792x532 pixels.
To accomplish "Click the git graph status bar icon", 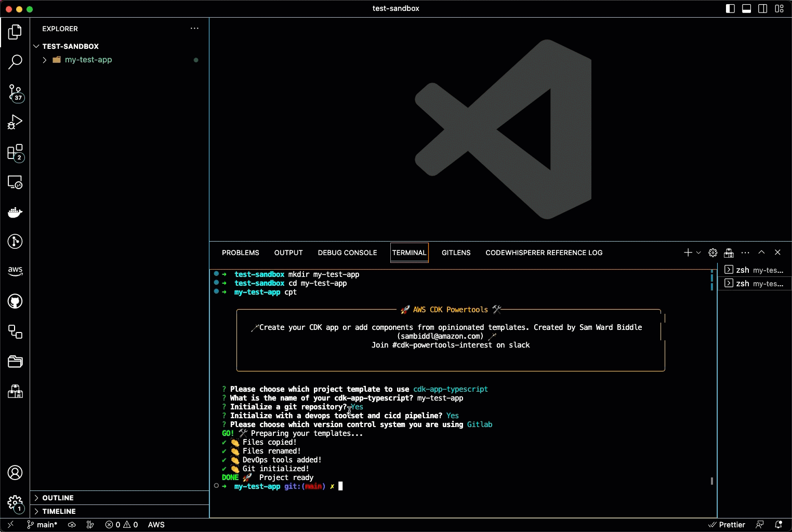I will [90, 525].
